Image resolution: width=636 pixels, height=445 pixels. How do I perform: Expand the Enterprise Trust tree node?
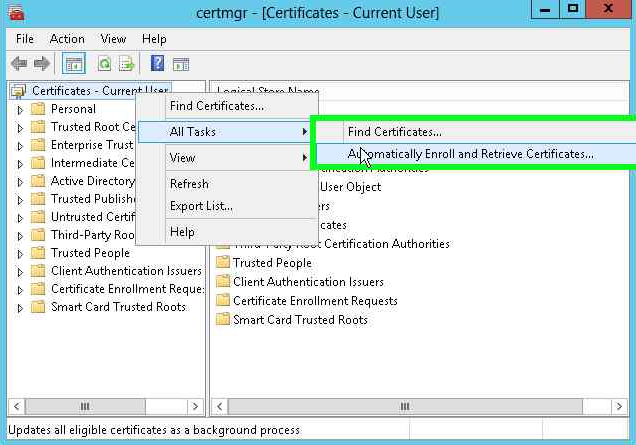click(x=19, y=146)
